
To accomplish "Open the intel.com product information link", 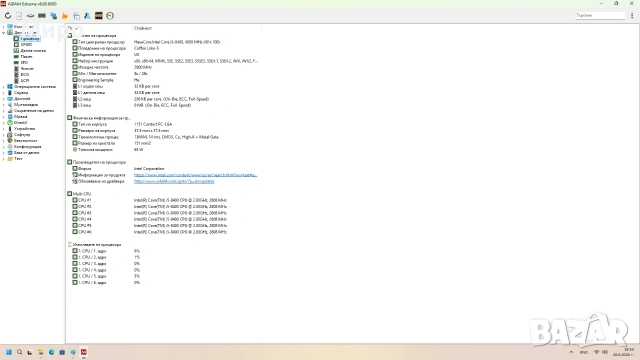I will (x=196, y=175).
